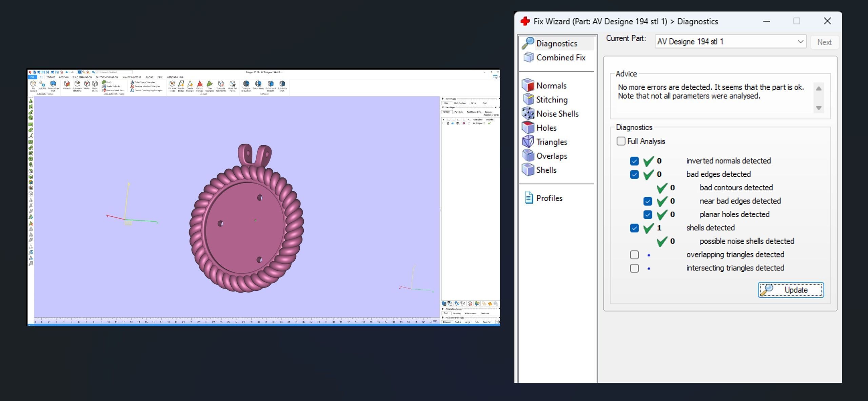
Task: Open the TEXTURE ribbon tab
Action: [x=51, y=77]
